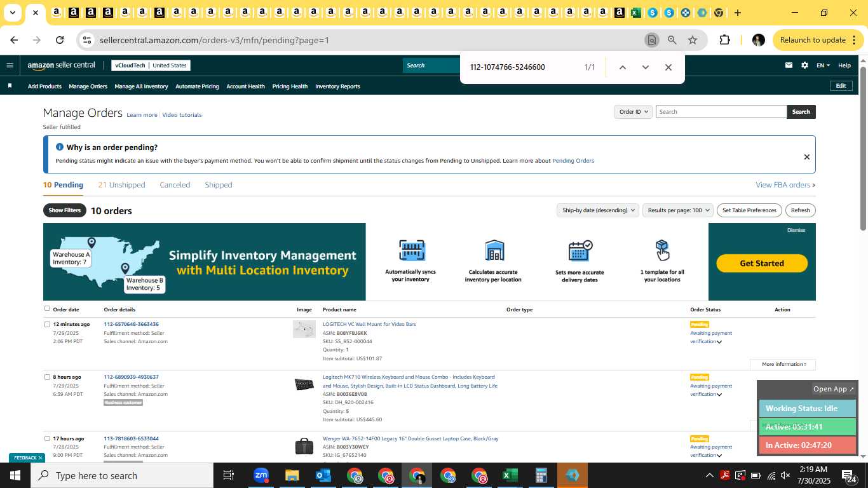
Task: Open the mail messages icon
Action: click(789, 65)
